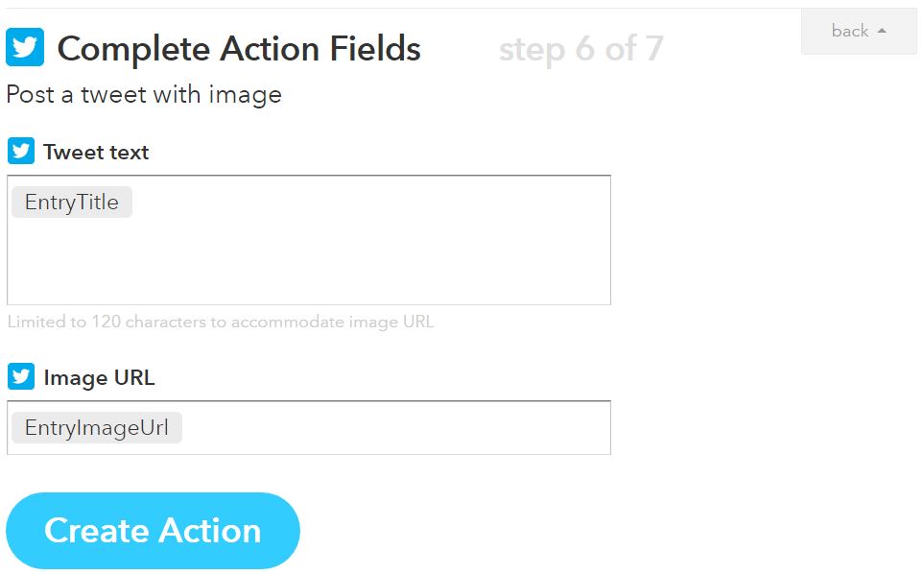The image size is (924, 574).
Task: Click the step 6 of 7 indicator
Action: point(581,49)
